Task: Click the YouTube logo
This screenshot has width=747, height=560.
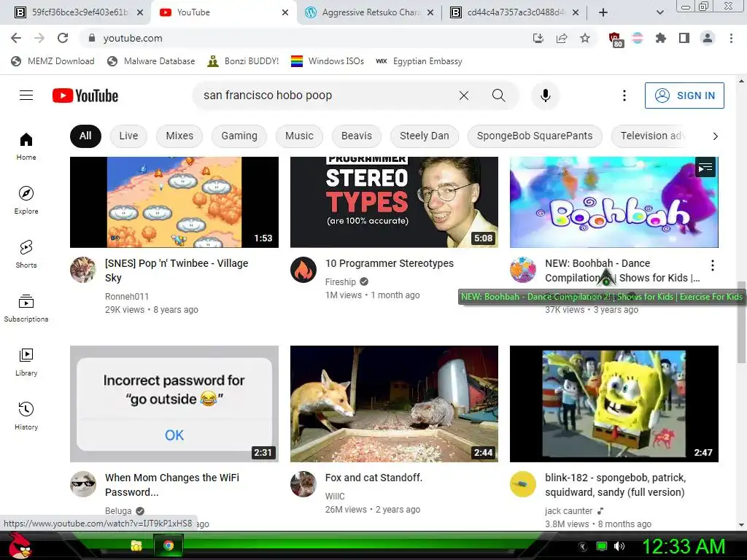Action: 85,96
